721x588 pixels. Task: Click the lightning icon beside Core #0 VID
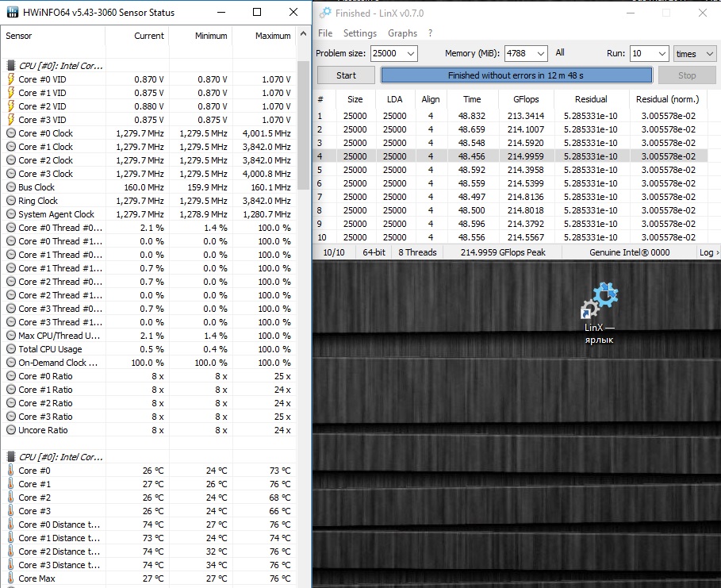click(10, 79)
